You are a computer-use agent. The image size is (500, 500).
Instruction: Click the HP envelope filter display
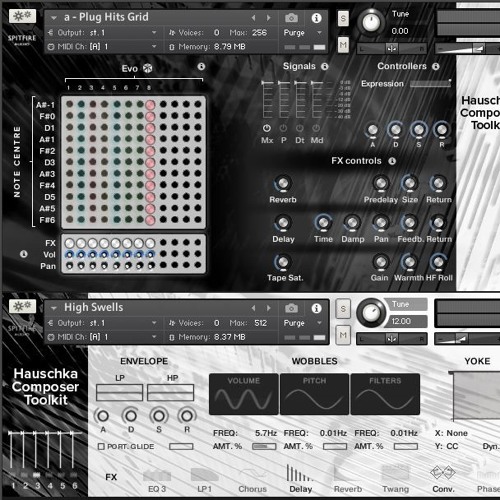170,393
